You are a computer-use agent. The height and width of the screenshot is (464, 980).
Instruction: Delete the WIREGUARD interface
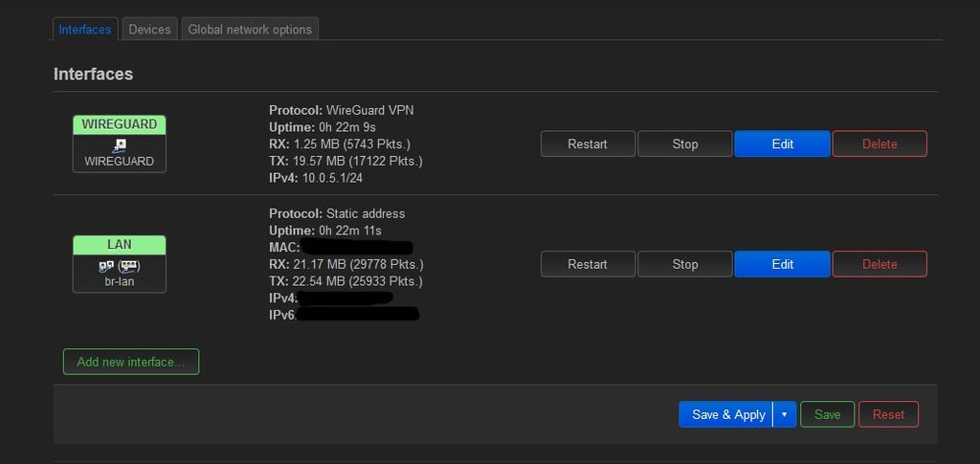[x=880, y=144]
